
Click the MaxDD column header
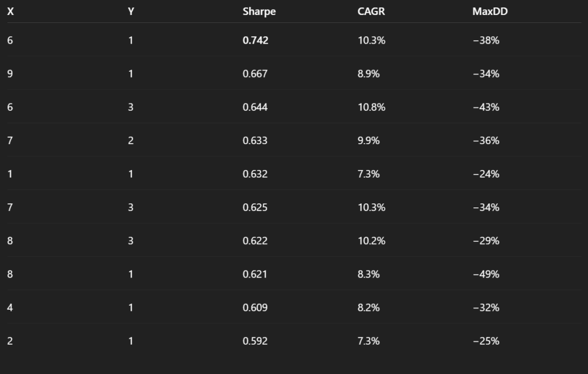point(490,11)
